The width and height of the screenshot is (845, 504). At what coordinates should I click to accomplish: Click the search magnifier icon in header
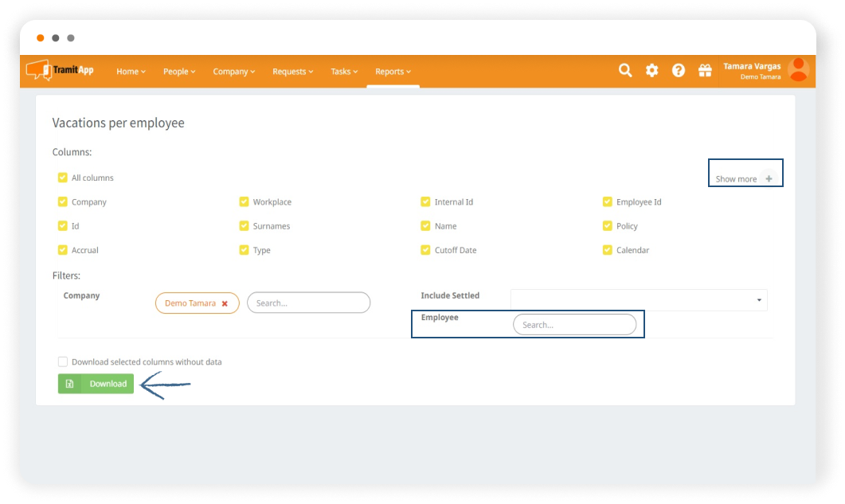625,71
